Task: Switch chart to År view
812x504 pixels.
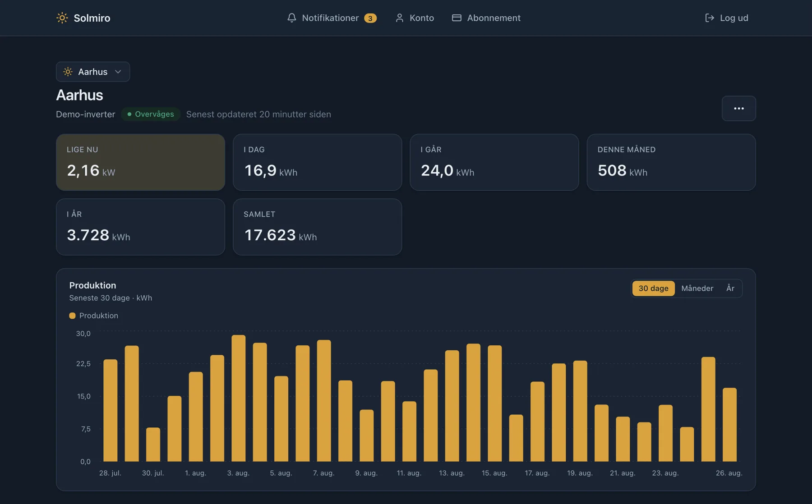Action: [x=730, y=288]
